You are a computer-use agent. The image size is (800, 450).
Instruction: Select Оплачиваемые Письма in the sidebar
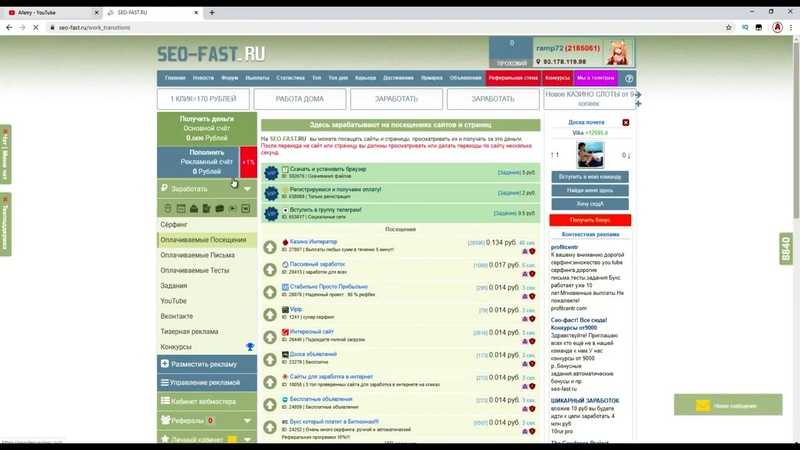197,255
